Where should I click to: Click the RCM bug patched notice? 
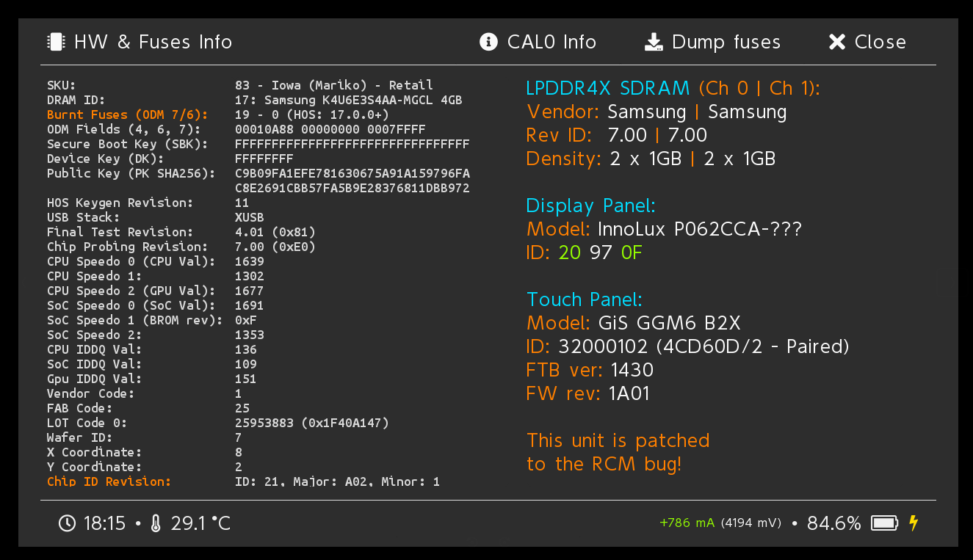coord(618,452)
